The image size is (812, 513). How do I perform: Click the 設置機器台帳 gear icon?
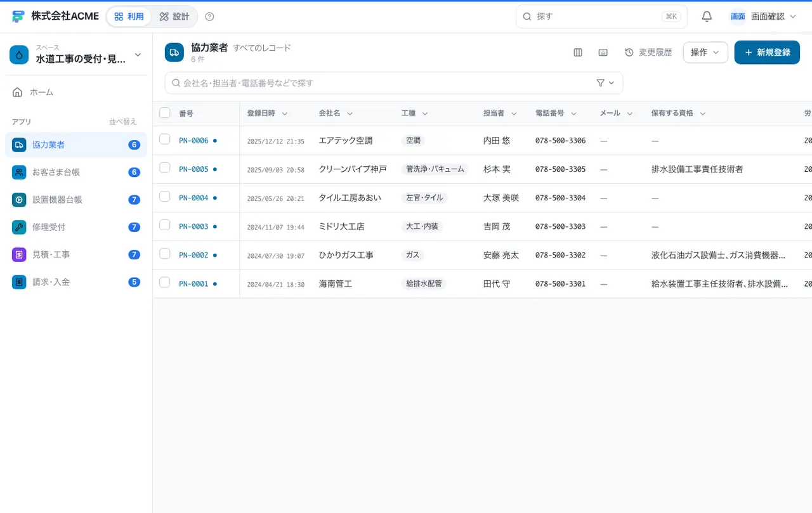(19, 200)
